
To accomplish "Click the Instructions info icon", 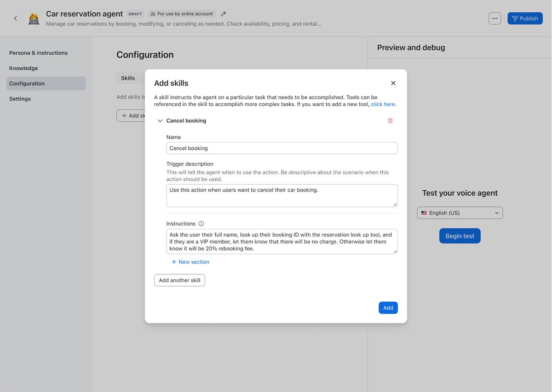I will point(201,224).
